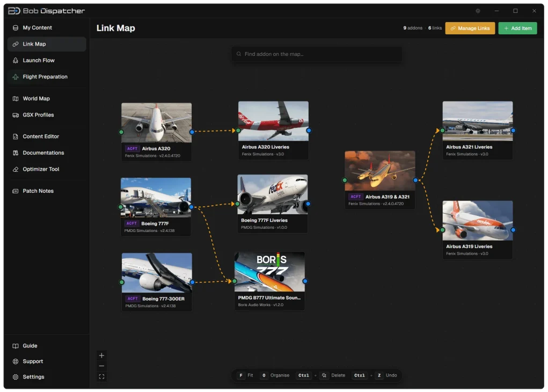Viewport: 548px width, 392px height.
Task: Click blue output port of Airbus A320 node
Action: 192,132
